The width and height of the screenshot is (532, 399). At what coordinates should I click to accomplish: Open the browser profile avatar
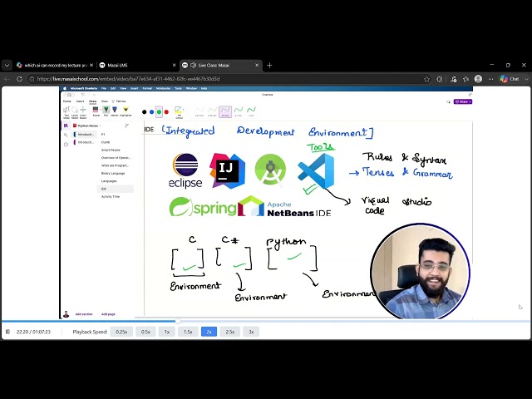click(479, 79)
